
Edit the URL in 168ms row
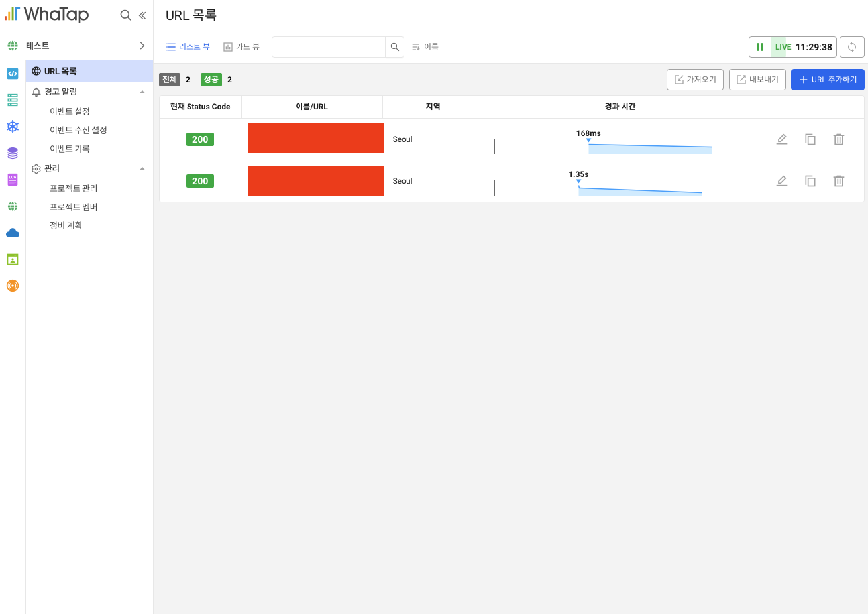pos(782,139)
